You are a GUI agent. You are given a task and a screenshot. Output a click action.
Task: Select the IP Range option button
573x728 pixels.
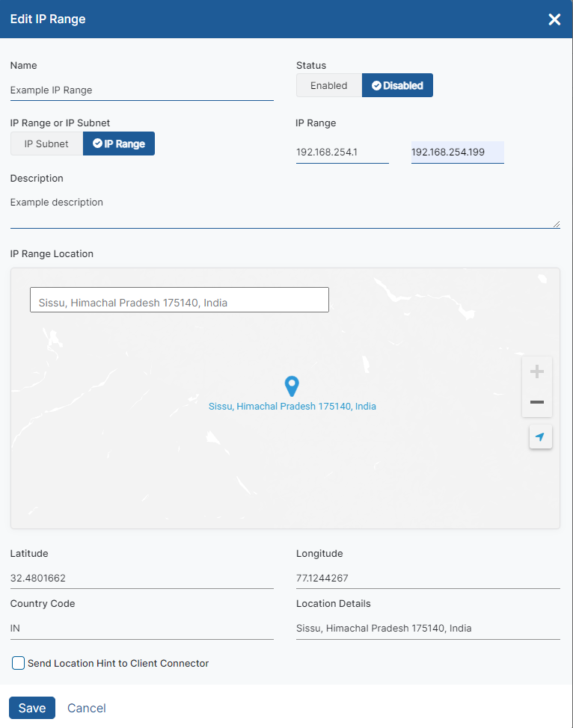point(119,144)
